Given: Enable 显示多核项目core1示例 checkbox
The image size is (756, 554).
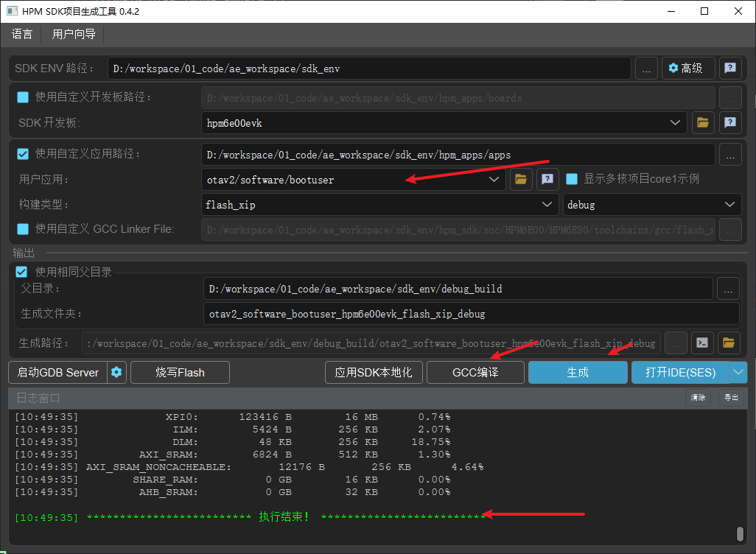Looking at the screenshot, I should pyautogui.click(x=572, y=179).
